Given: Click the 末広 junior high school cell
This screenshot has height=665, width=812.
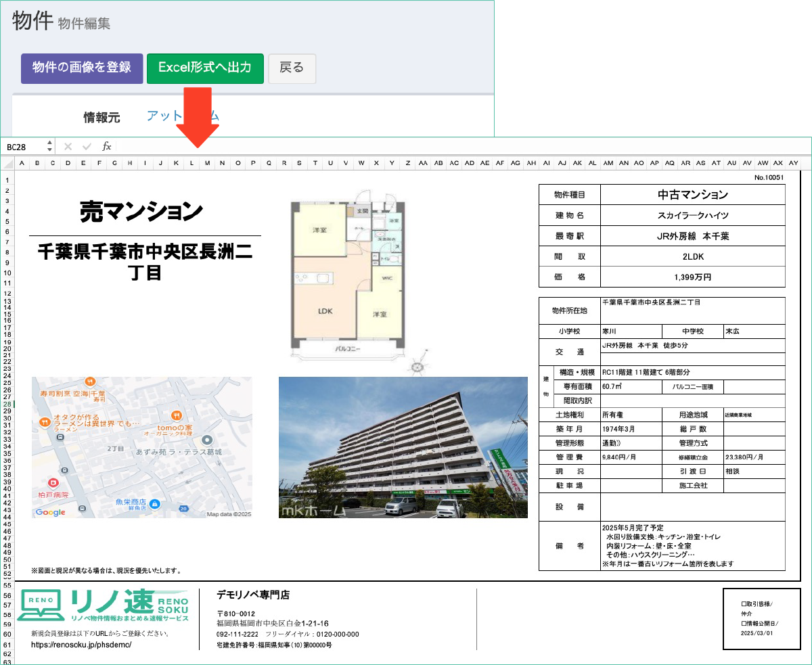Looking at the screenshot, I should (x=754, y=331).
